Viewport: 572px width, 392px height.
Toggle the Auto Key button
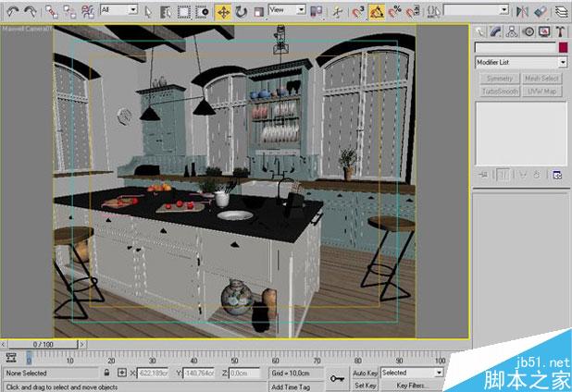tap(365, 374)
